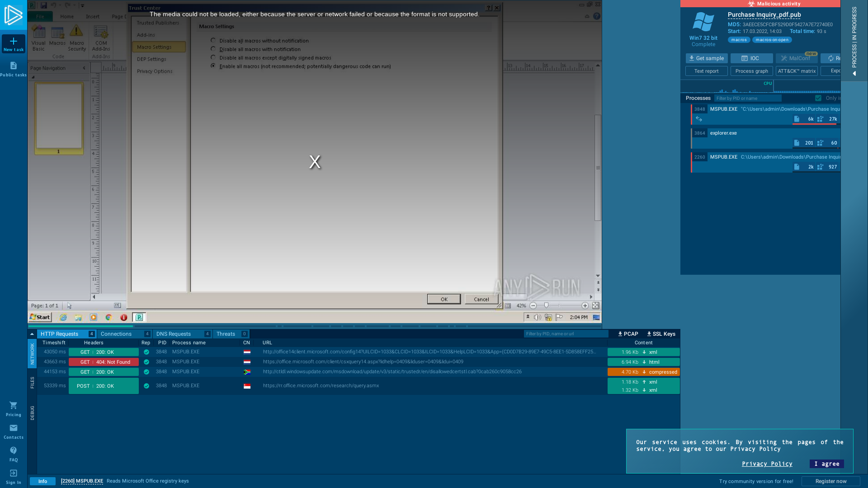Image resolution: width=868 pixels, height=488 pixels.
Task: Open the Pricing page from the sidebar
Action: pos(14,409)
